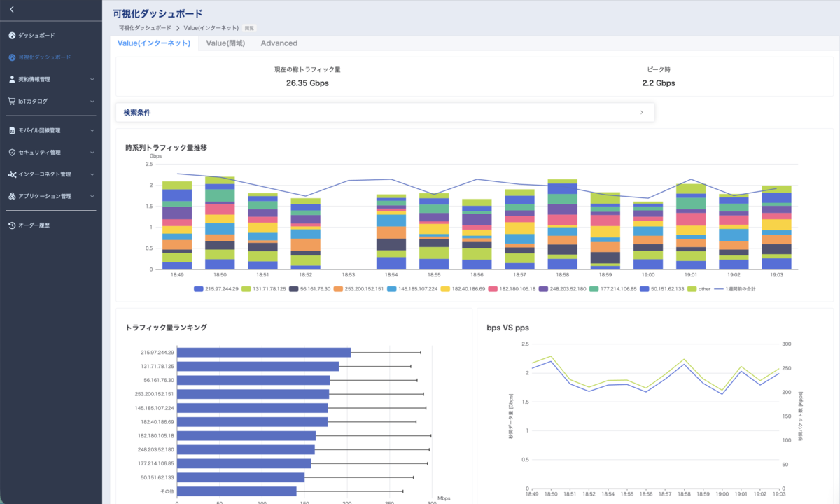Click the 現在の総トラフィック量 label
The image size is (840, 504).
307,70
